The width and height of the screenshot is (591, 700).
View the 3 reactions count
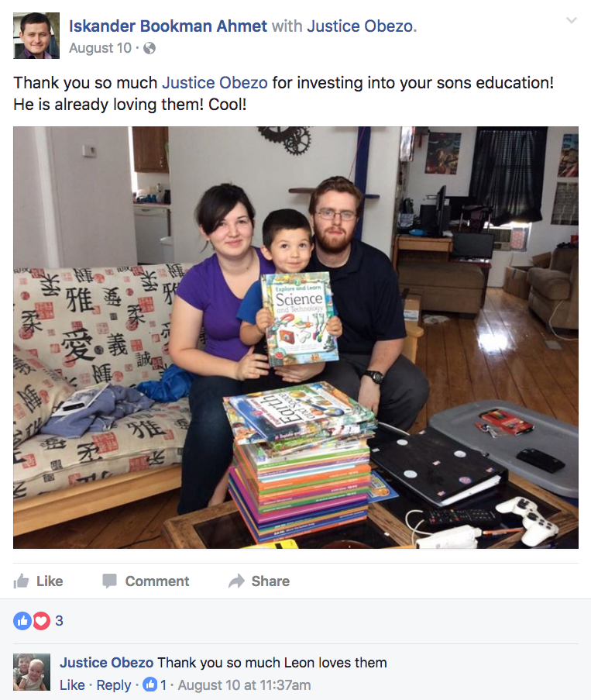(x=59, y=620)
